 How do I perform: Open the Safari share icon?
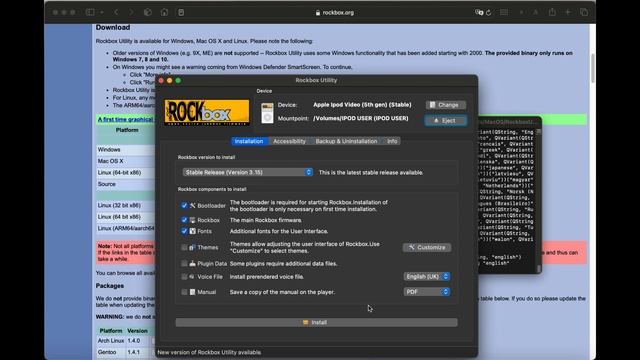click(x=552, y=12)
